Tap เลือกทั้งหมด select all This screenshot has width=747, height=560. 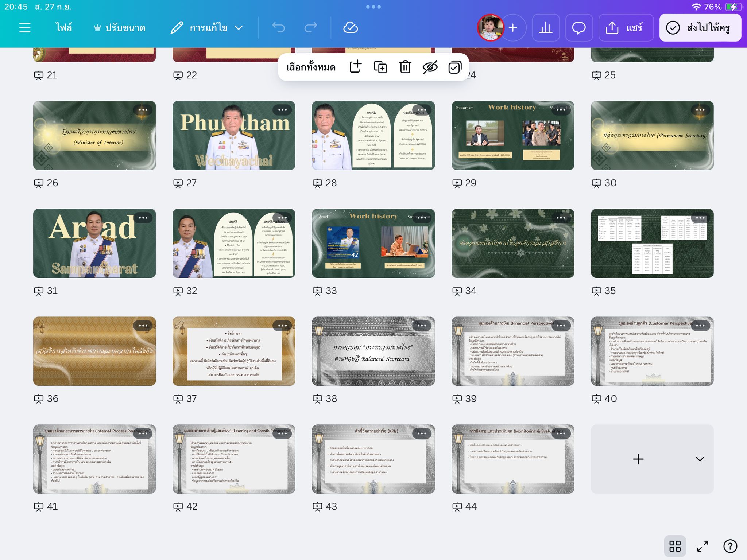[x=311, y=67]
